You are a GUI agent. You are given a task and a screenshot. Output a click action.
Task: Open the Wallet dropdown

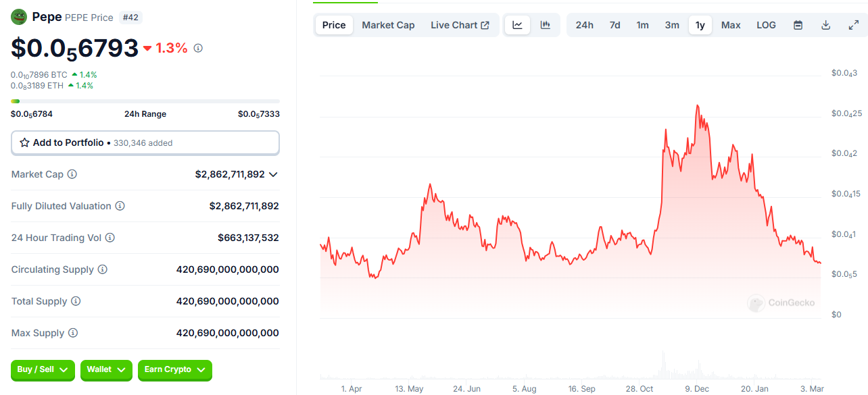click(x=106, y=369)
